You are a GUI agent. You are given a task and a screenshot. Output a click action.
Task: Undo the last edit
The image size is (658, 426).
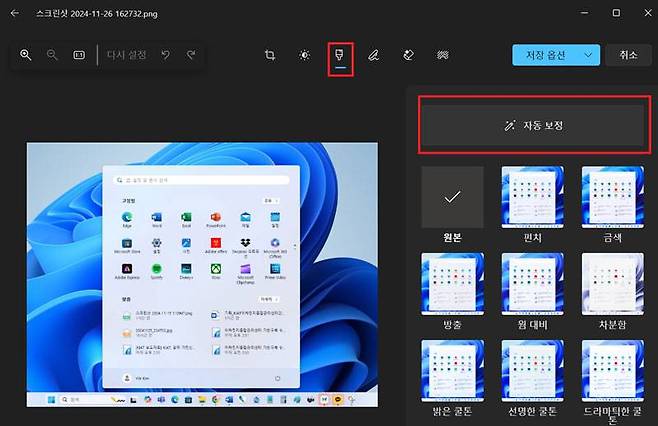click(165, 55)
